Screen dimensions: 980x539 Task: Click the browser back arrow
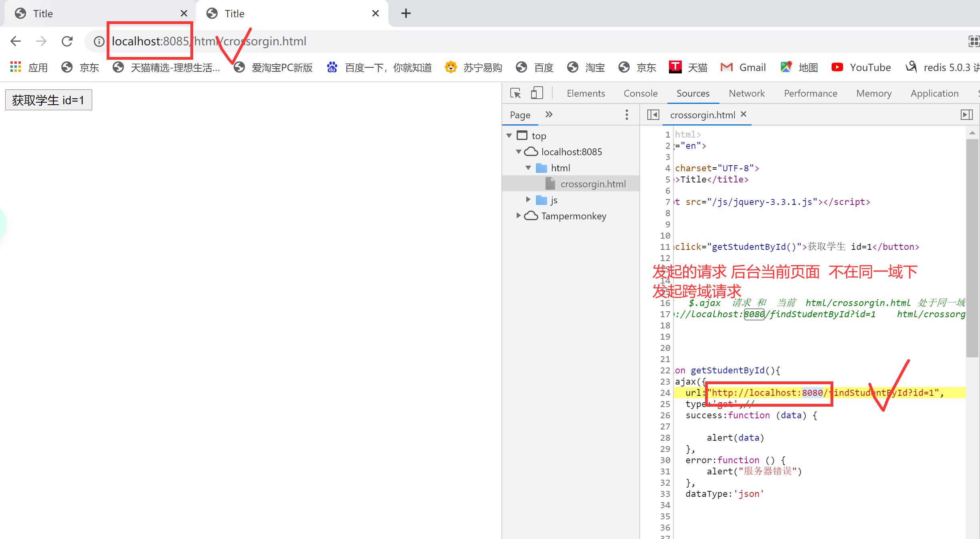[x=16, y=41]
